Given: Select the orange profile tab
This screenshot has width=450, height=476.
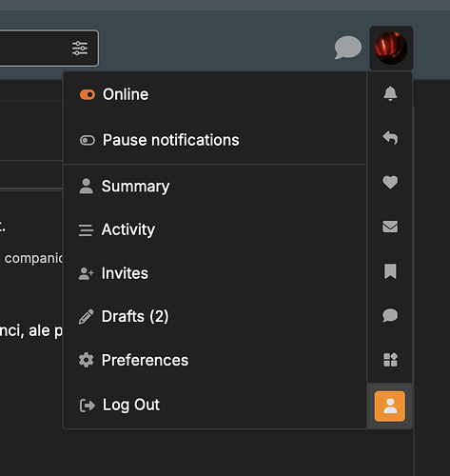Looking at the screenshot, I should (390, 407).
